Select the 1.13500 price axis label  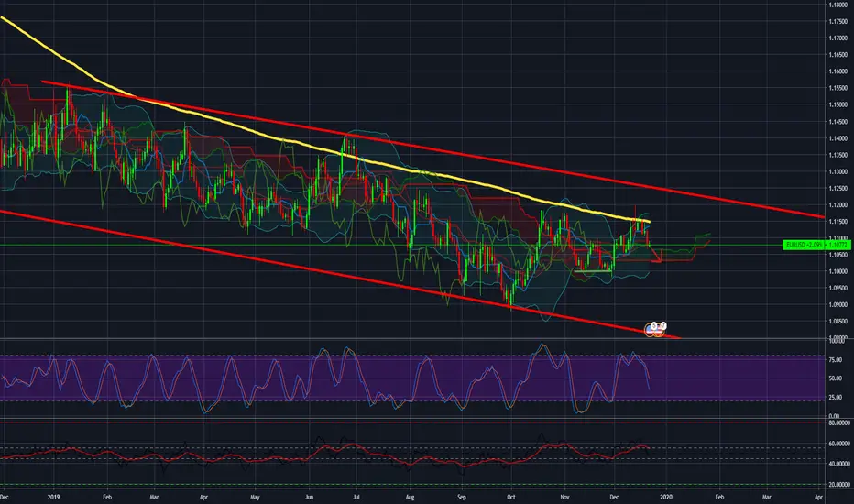(x=838, y=155)
